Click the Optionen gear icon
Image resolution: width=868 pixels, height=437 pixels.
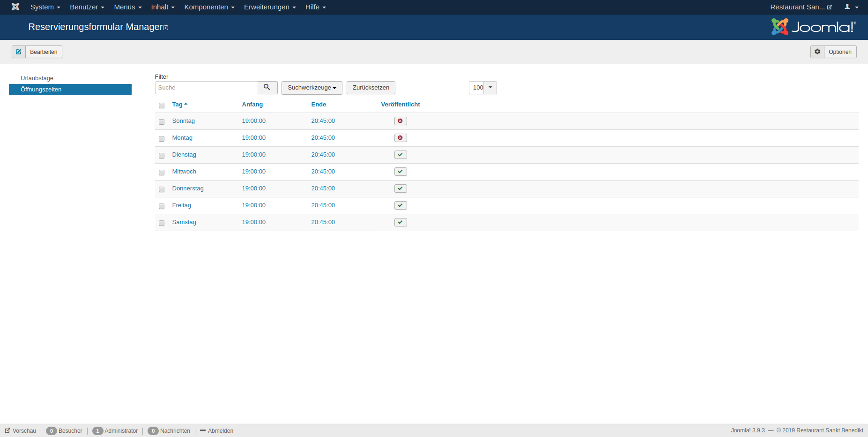coord(817,52)
